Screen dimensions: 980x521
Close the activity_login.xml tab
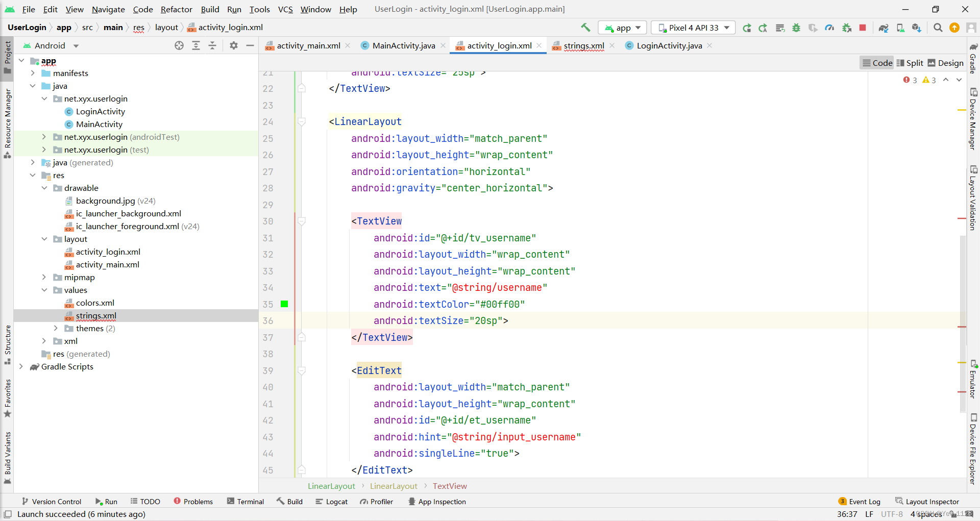coord(539,45)
